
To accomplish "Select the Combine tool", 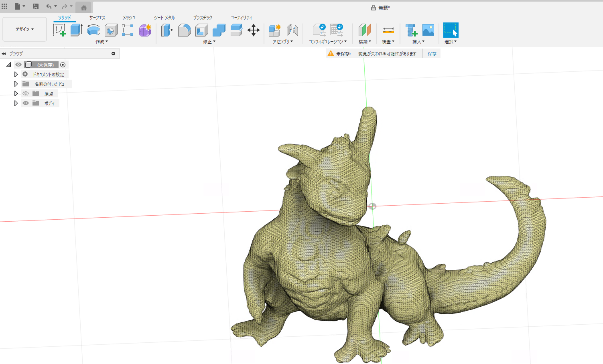I will (x=219, y=30).
